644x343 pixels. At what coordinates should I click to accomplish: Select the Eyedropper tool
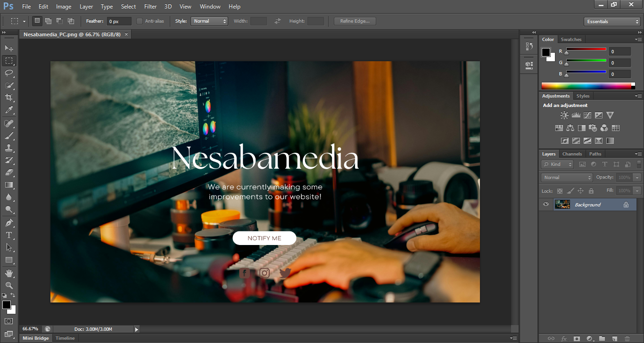9,110
